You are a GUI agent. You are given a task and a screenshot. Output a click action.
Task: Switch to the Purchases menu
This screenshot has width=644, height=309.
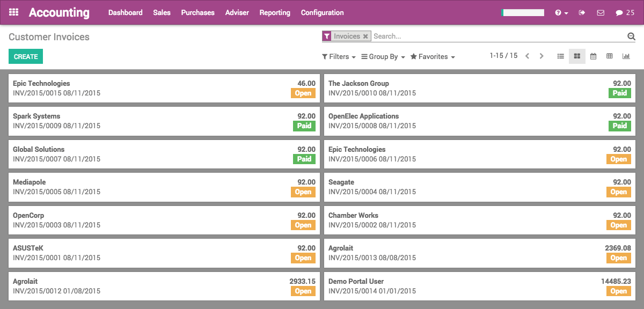(x=197, y=12)
